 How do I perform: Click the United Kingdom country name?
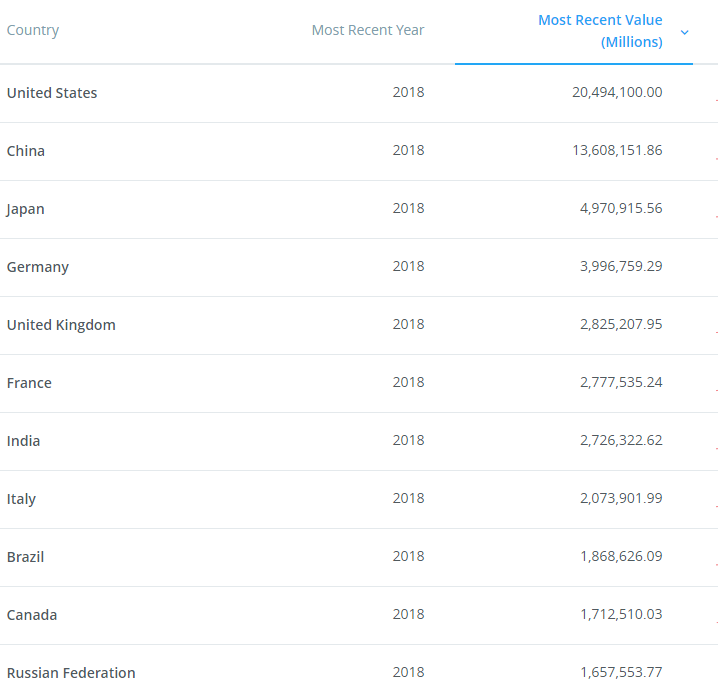pos(61,325)
